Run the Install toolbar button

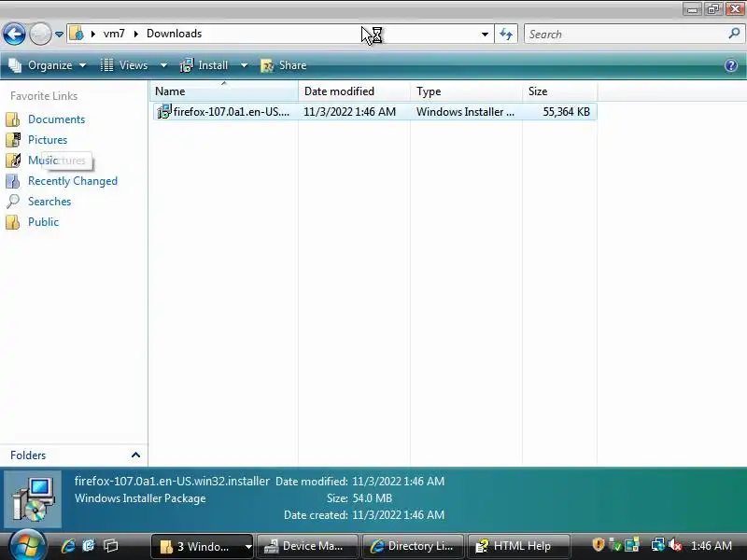tap(204, 65)
